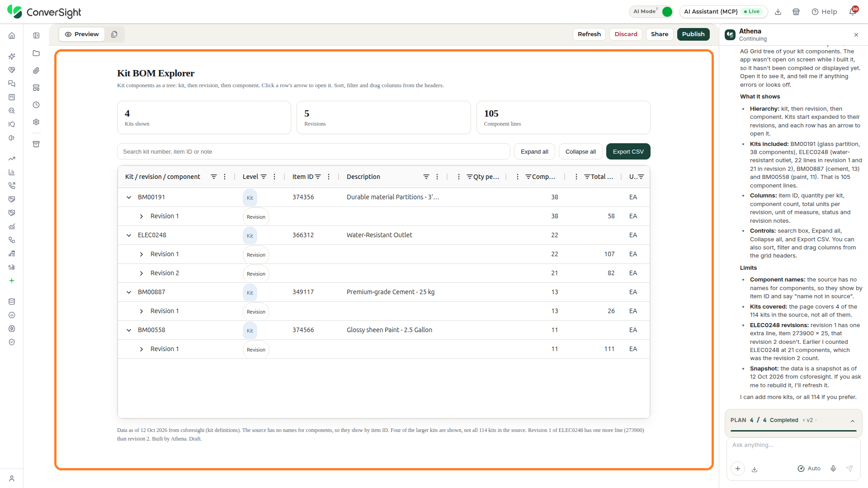Open the Description column filter icon
This screenshot has width=868, height=488.
point(426,177)
